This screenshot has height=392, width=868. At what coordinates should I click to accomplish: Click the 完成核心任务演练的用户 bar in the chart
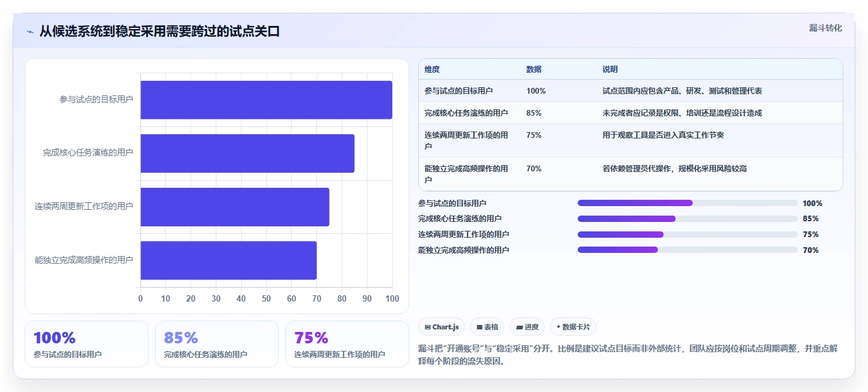click(x=247, y=153)
